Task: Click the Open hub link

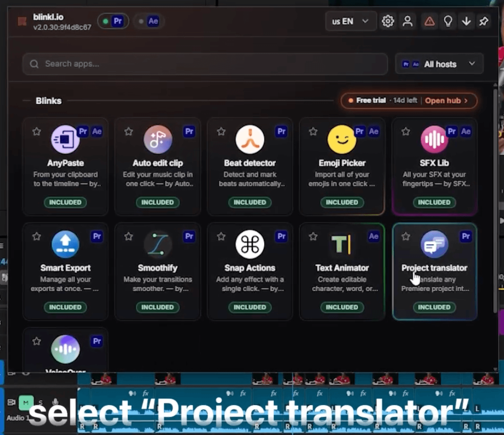Action: [x=446, y=100]
